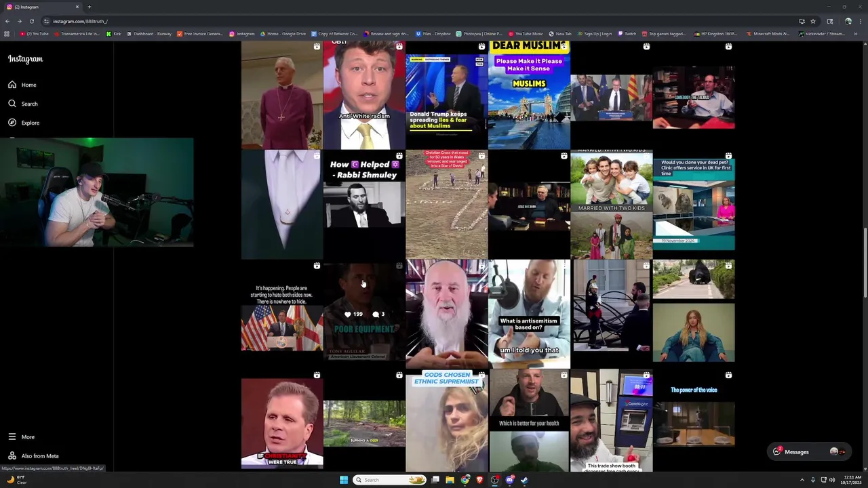The image size is (868, 488).
Task: Open Instagram bookmark
Action: [242, 34]
